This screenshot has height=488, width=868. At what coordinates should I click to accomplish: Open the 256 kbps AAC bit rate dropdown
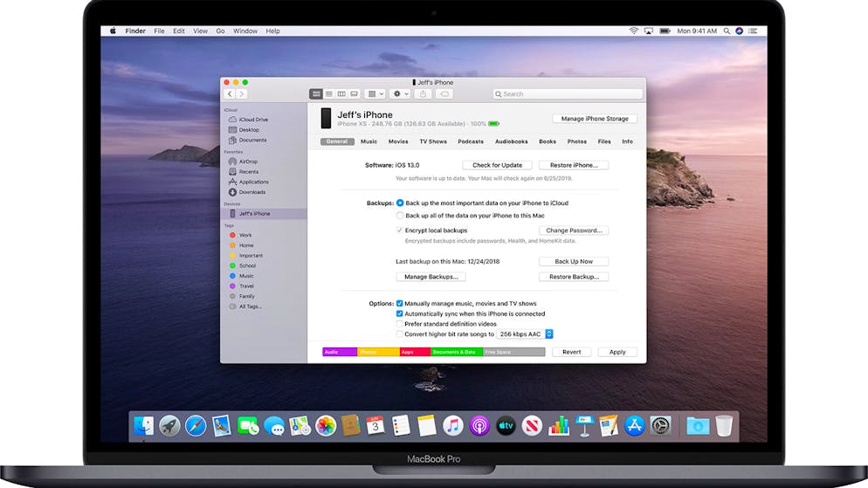pos(525,334)
